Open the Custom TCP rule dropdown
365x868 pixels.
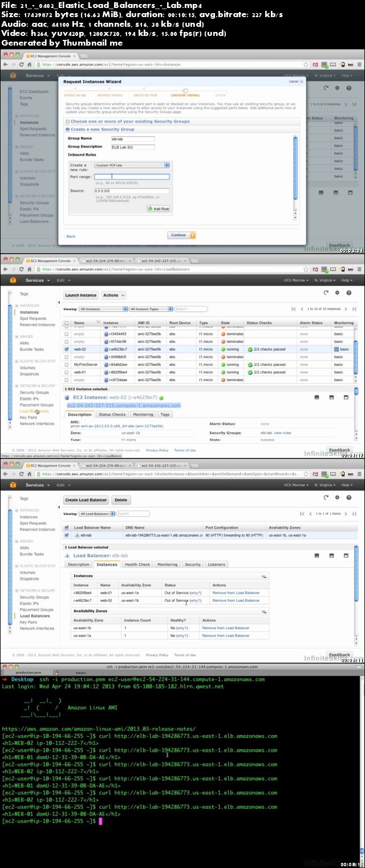pyautogui.click(x=132, y=165)
